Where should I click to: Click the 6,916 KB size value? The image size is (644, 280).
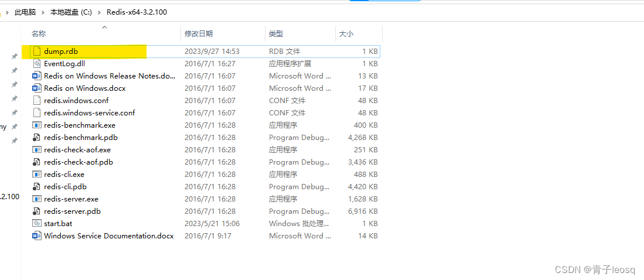(x=363, y=211)
